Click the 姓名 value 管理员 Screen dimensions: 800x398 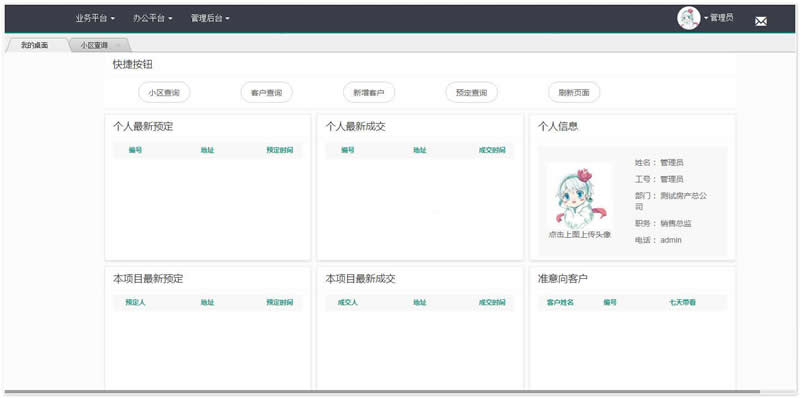tap(671, 163)
